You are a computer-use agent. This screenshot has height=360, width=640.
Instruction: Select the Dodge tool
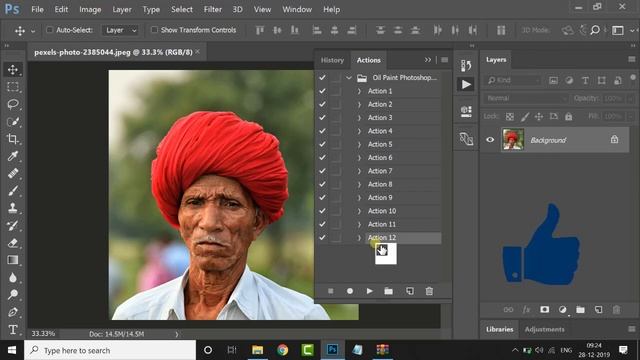[x=13, y=295]
